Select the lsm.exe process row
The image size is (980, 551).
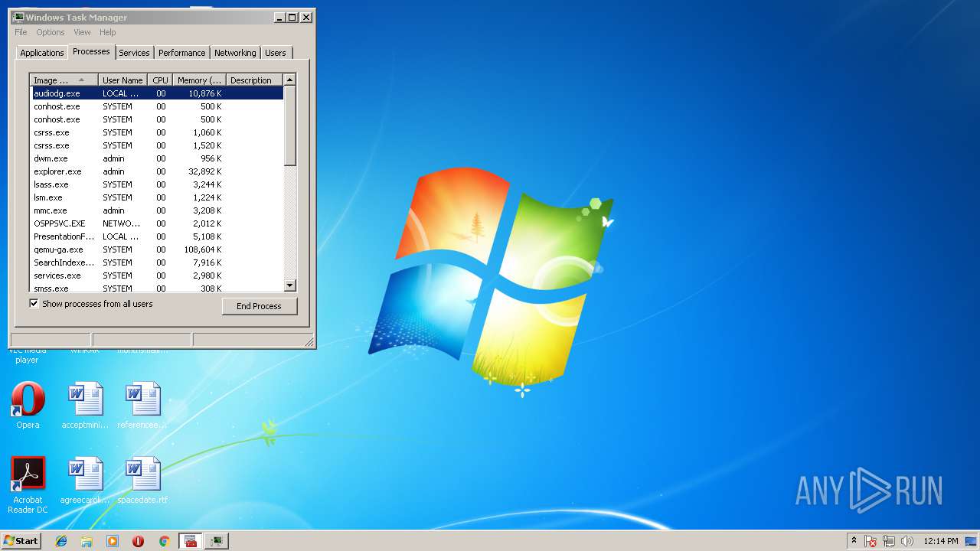(157, 197)
